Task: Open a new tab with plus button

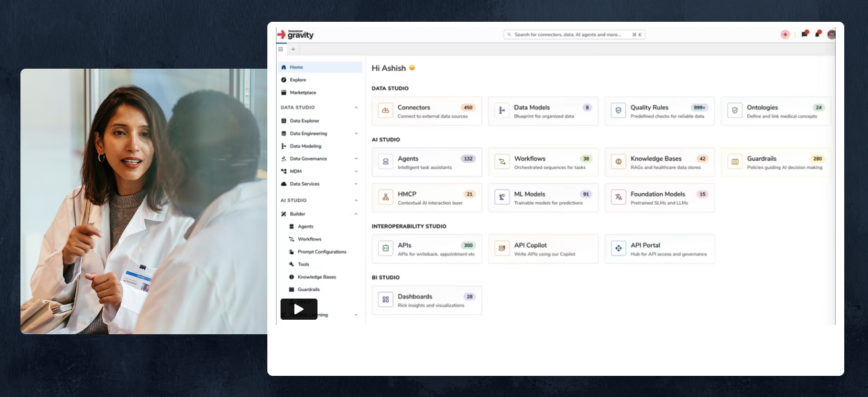Action: point(293,49)
